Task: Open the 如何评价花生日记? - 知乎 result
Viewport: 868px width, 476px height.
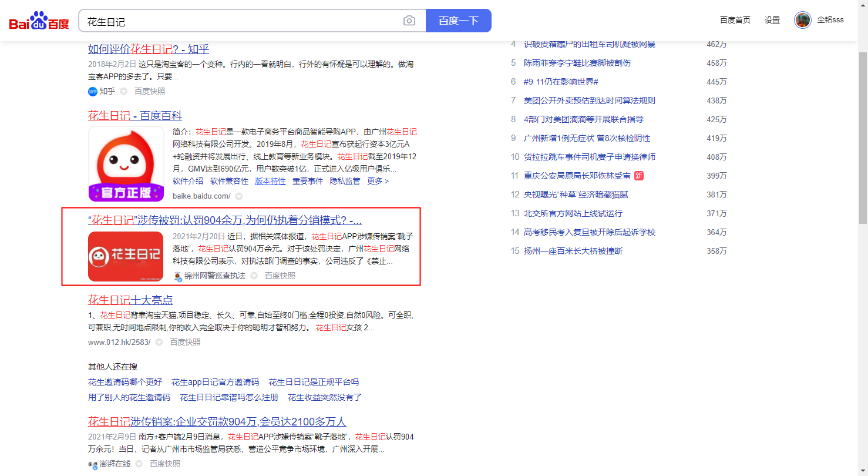Action: coord(149,49)
